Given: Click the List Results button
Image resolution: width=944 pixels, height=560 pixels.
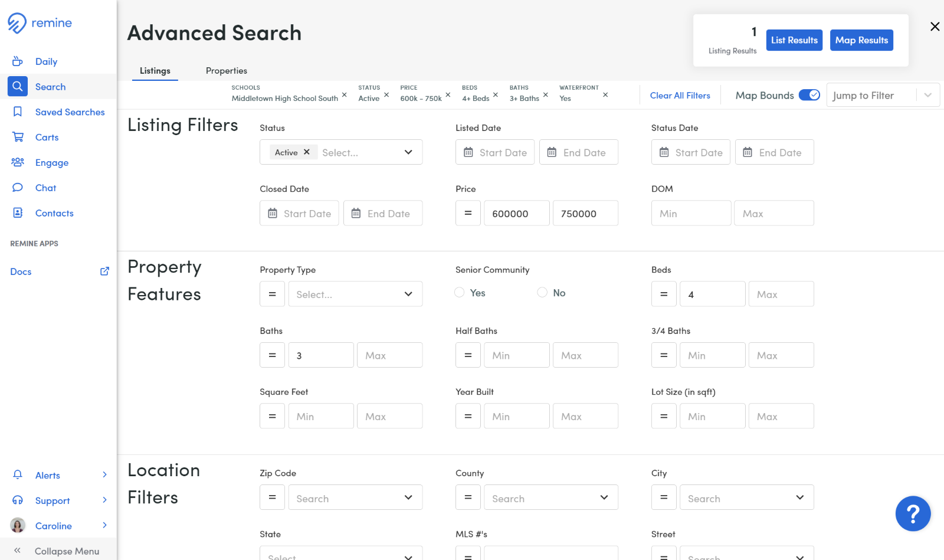Looking at the screenshot, I should tap(794, 40).
